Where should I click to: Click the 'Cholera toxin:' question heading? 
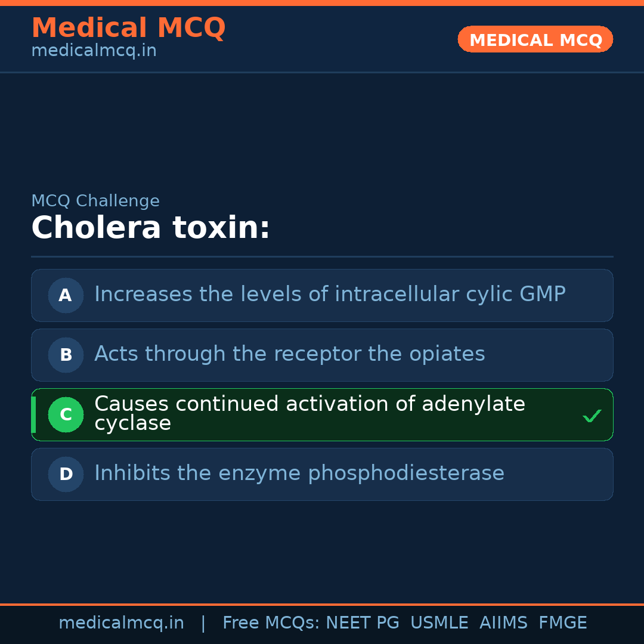pyautogui.click(x=150, y=228)
